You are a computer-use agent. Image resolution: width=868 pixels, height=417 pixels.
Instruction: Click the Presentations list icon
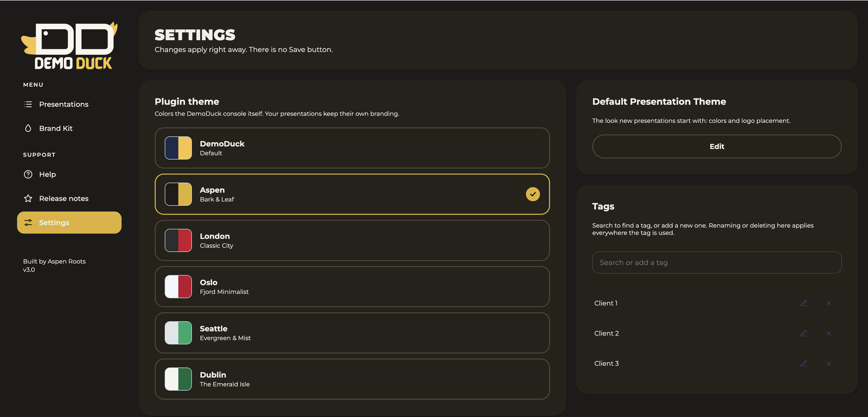click(x=28, y=104)
